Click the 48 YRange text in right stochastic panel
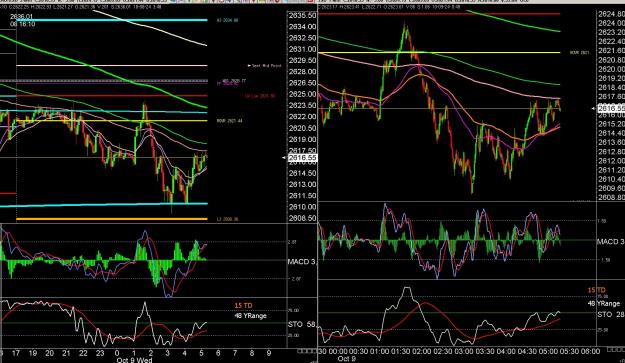Screen dimensions: 625x363 [604, 303]
